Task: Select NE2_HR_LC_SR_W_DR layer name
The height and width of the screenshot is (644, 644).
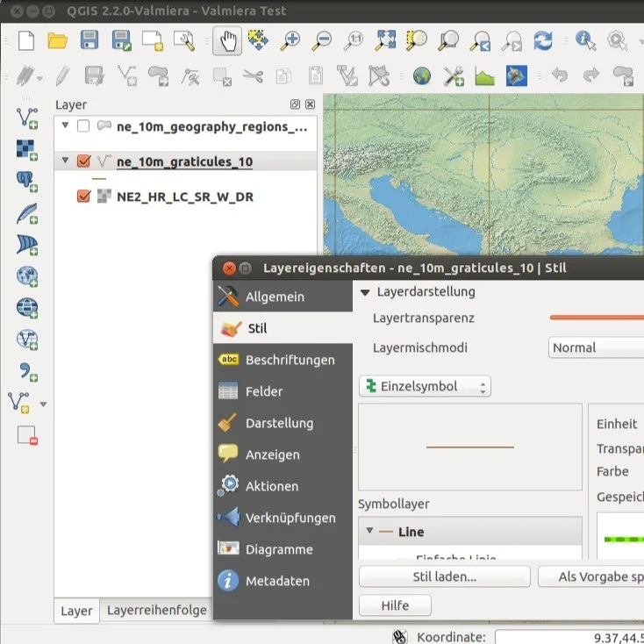Action: point(185,197)
